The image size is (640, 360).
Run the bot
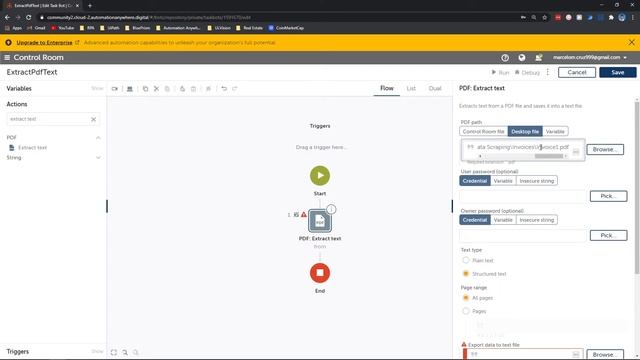(500, 72)
